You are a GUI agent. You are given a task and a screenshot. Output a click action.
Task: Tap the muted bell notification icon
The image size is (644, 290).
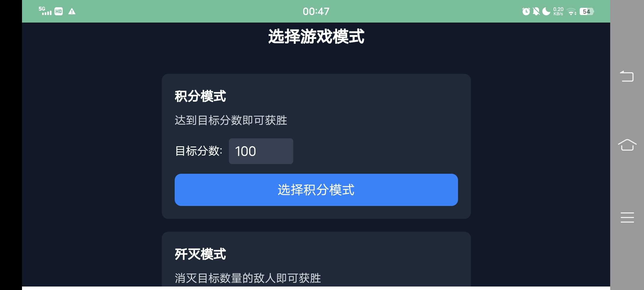pos(536,11)
